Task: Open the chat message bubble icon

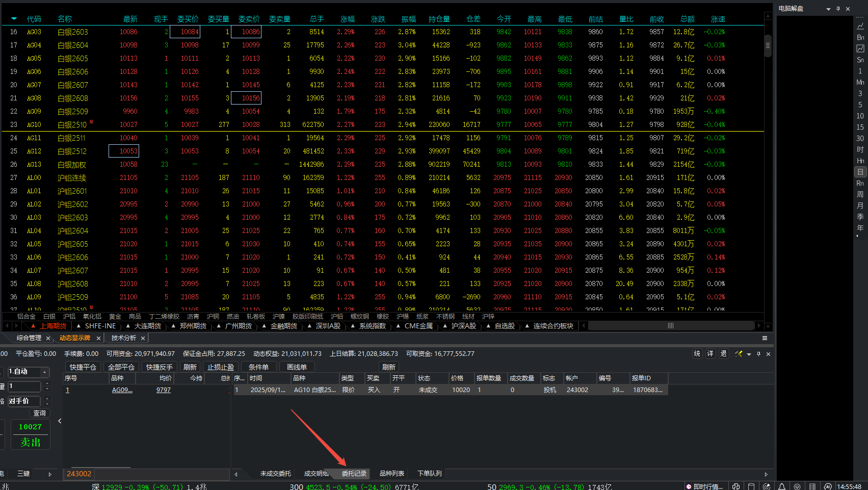Action: coord(797,486)
